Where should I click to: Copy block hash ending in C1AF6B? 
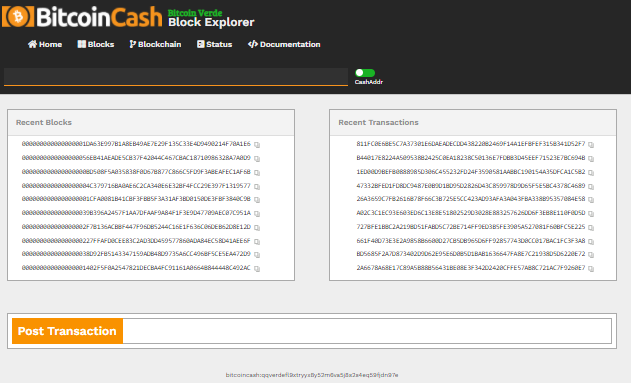pyautogui.click(x=257, y=173)
